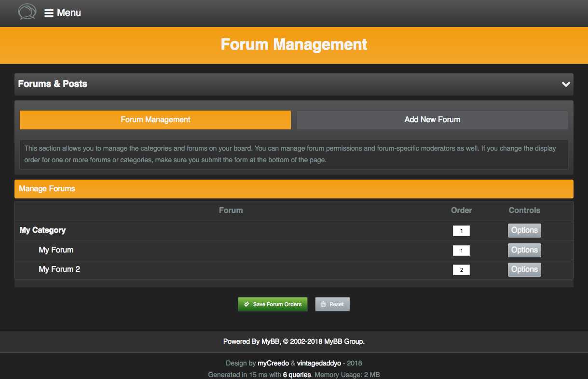This screenshot has height=379, width=588.
Task: Open the Add New Forum tab
Action: [432, 120]
